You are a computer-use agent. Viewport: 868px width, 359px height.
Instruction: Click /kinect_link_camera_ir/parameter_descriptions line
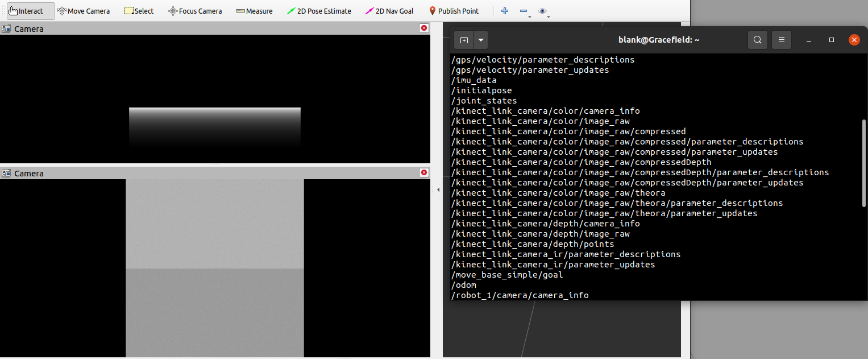[566, 254]
